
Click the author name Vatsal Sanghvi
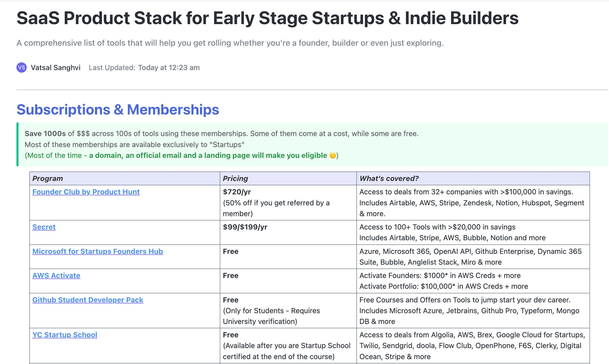55,68
